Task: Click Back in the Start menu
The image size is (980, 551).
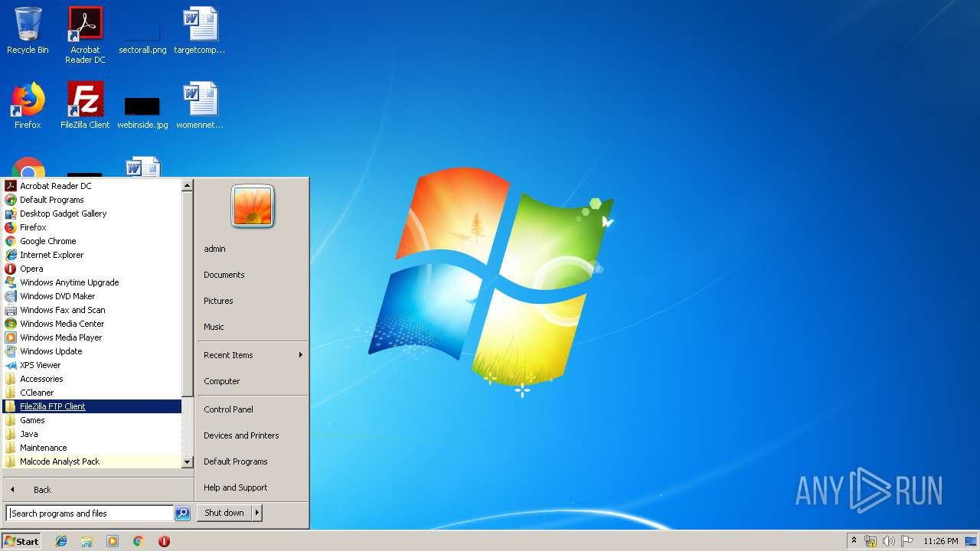Action: point(97,490)
